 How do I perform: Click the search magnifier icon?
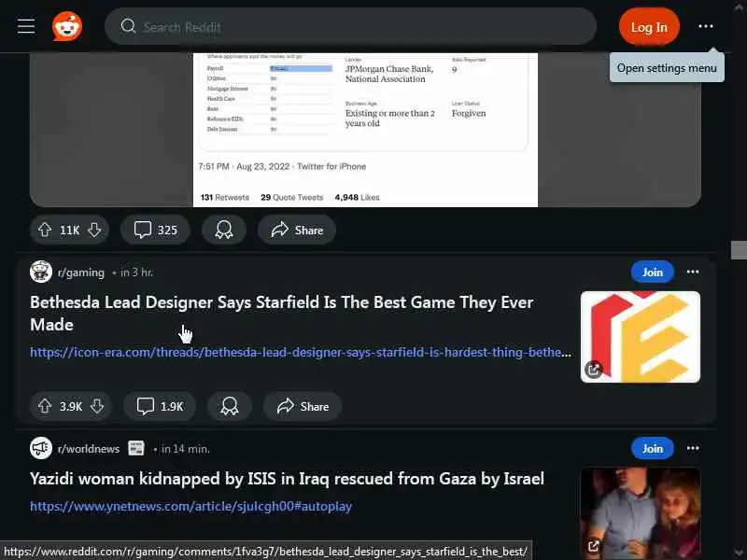pos(128,26)
